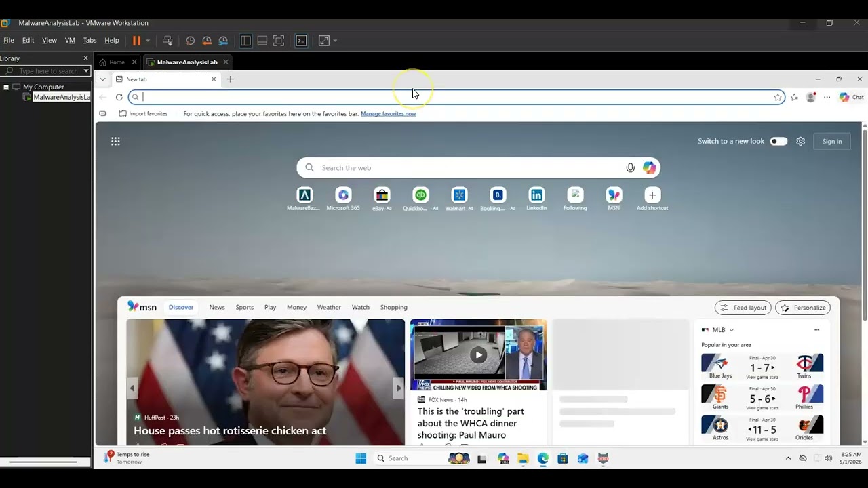Show hidden icons in system tray
Image resolution: width=868 pixels, height=488 pixels.
coord(788,458)
